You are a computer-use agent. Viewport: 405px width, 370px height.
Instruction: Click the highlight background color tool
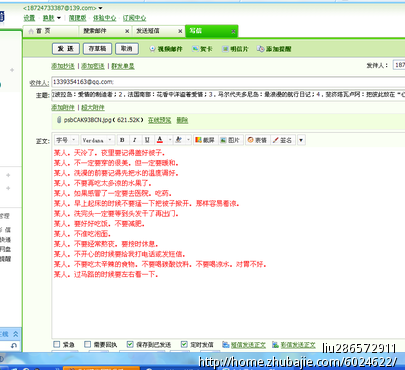(179, 140)
